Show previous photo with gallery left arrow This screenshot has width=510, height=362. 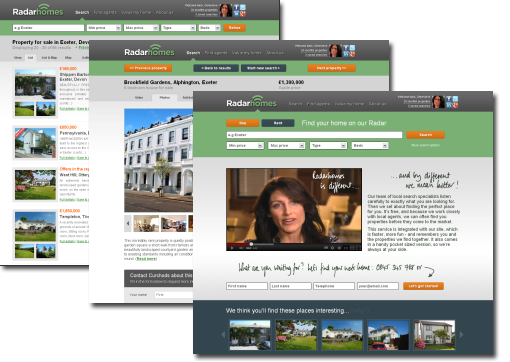[128, 223]
